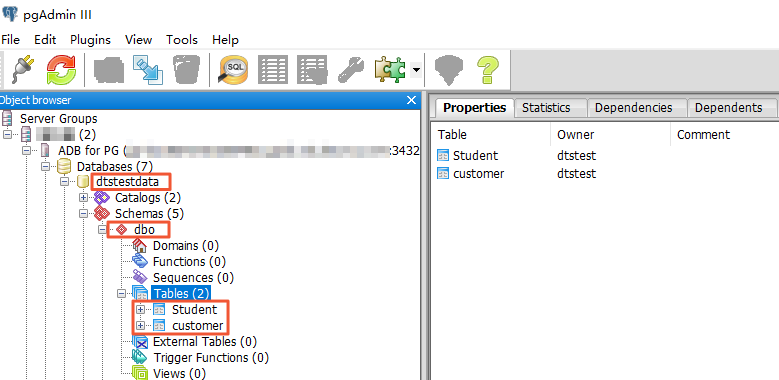Run the plugins puzzle piece icon

point(390,70)
